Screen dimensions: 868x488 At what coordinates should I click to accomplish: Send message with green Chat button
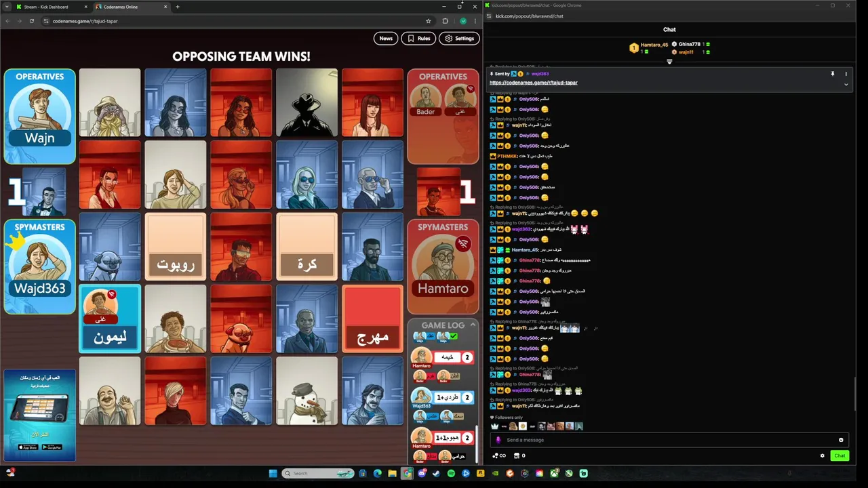(840, 455)
